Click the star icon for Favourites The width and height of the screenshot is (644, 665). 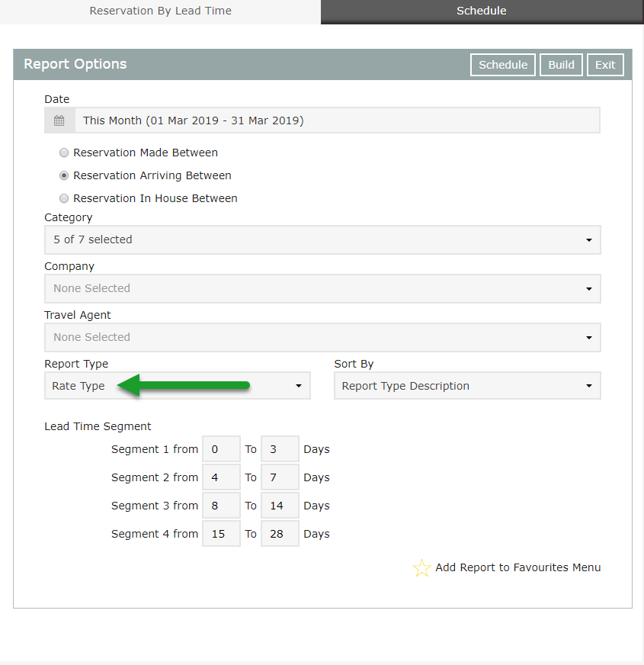tap(421, 568)
